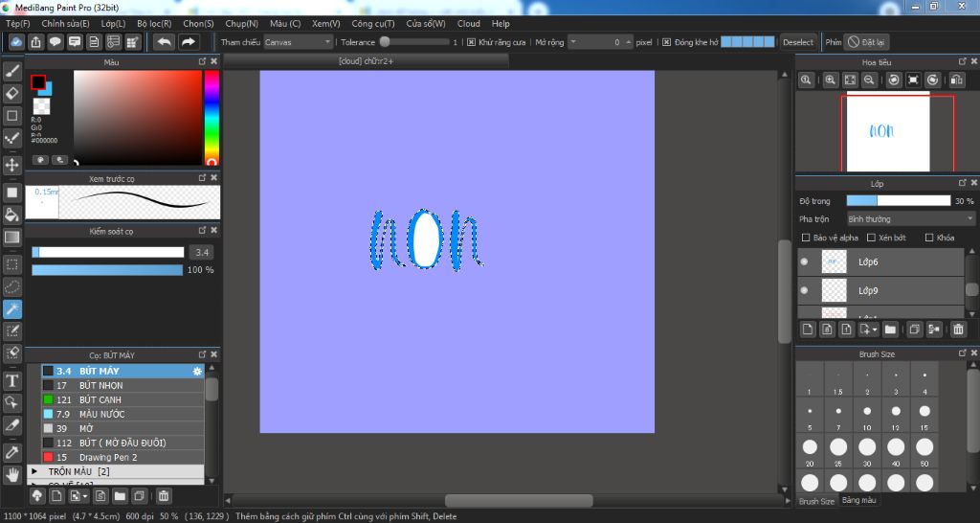
Task: Fit canvas to window in navigator
Action: 850,80
